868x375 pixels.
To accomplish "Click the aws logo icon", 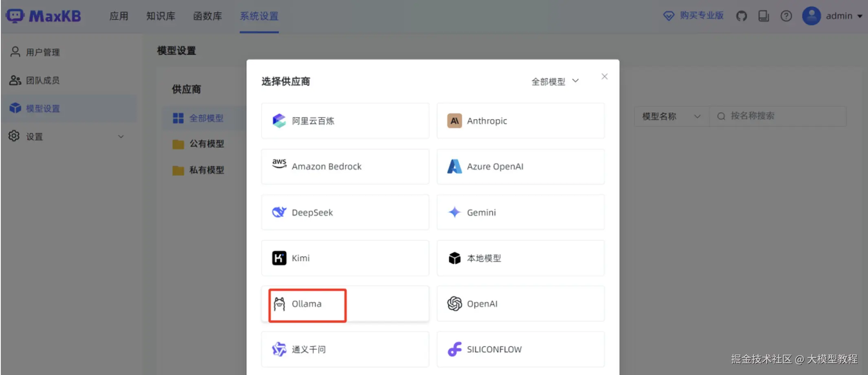I will tap(279, 163).
